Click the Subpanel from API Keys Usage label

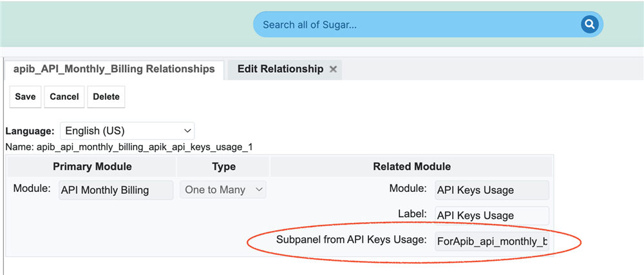tap(351, 240)
